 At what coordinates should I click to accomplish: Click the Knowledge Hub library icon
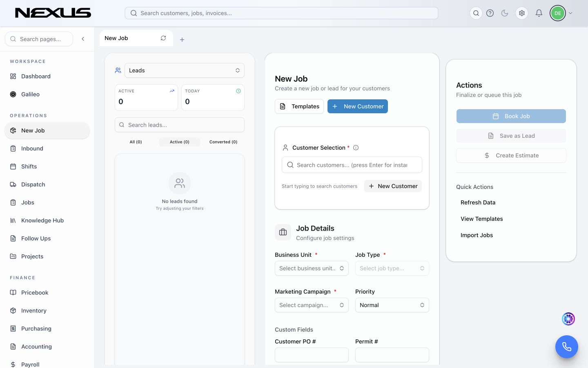[x=13, y=220]
